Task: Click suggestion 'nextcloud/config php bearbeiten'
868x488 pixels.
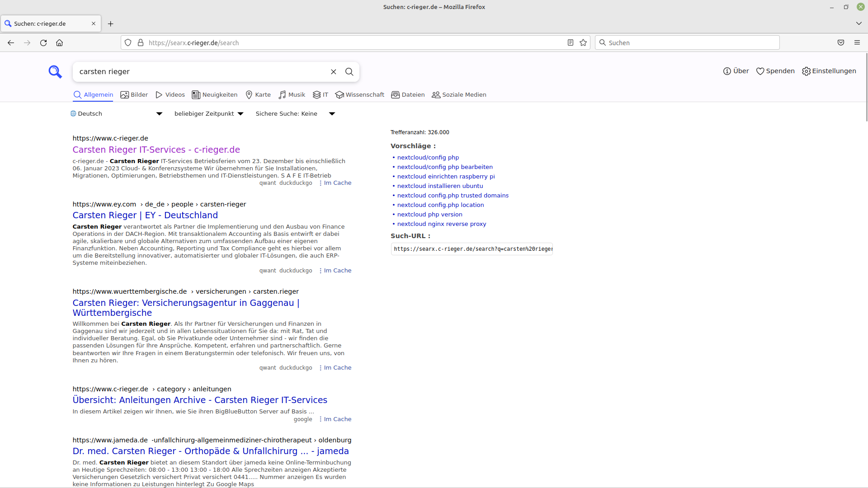Action: click(x=445, y=167)
